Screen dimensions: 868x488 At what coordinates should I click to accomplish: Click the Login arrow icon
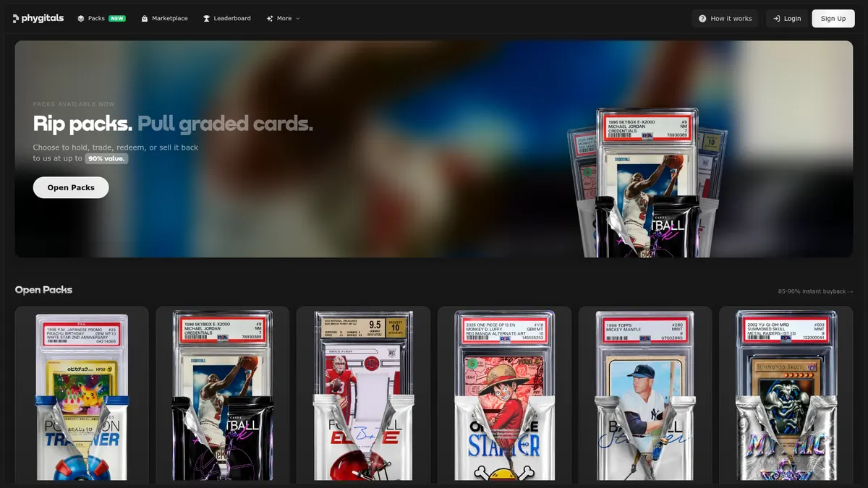coord(777,18)
